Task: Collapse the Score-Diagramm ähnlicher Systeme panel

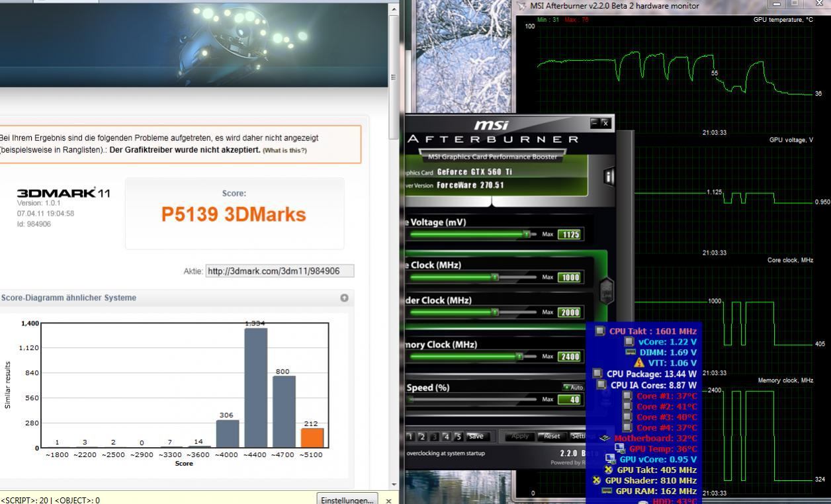Action: (x=344, y=298)
